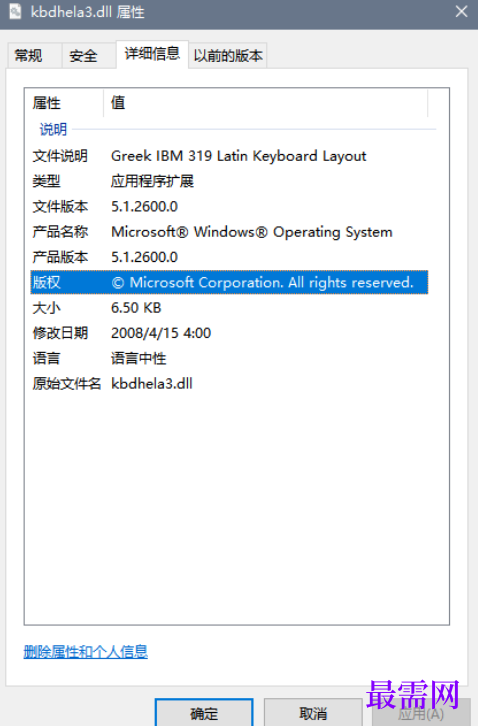Click the file icon in title bar
The image size is (478, 726).
click(x=15, y=12)
